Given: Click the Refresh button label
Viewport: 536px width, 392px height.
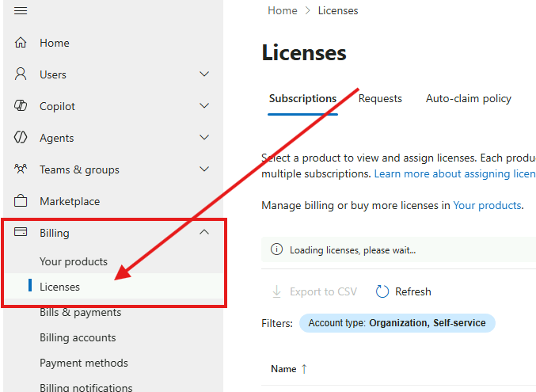Looking at the screenshot, I should [x=413, y=291].
